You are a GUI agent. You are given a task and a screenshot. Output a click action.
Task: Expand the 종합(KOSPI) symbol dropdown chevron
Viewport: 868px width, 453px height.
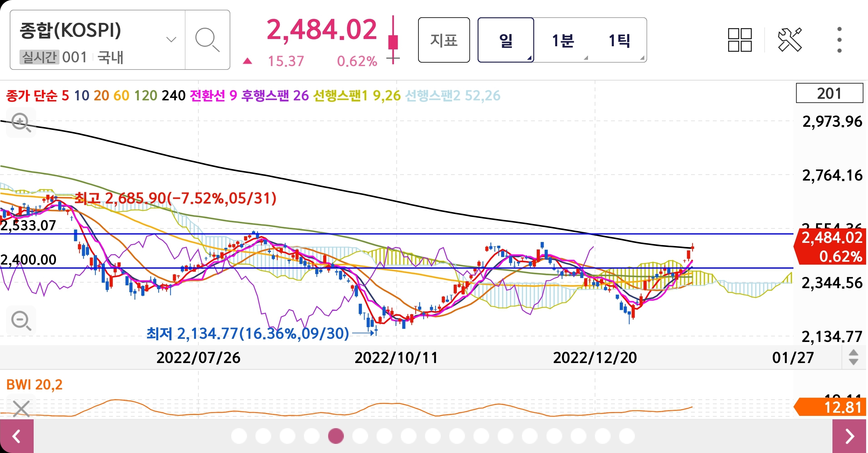point(171,40)
